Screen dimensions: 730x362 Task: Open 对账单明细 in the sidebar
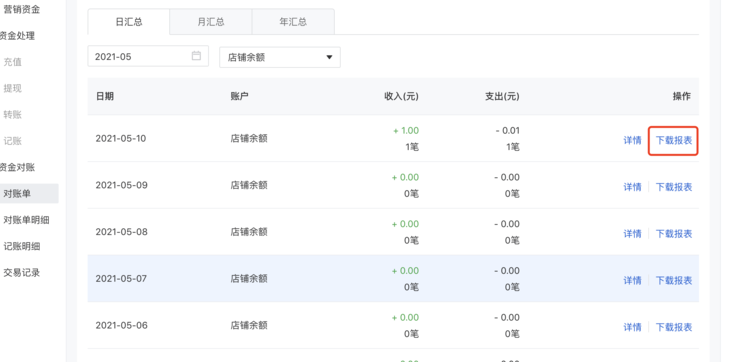click(26, 220)
